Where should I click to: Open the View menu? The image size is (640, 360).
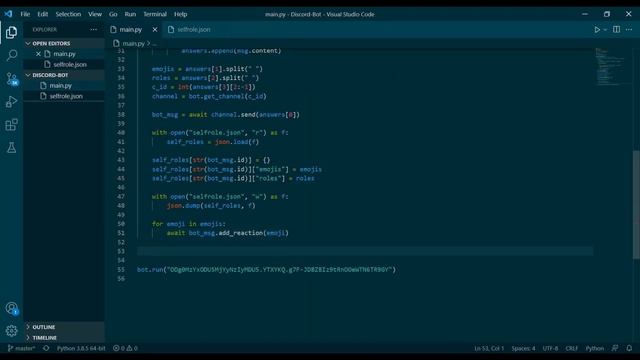95,14
